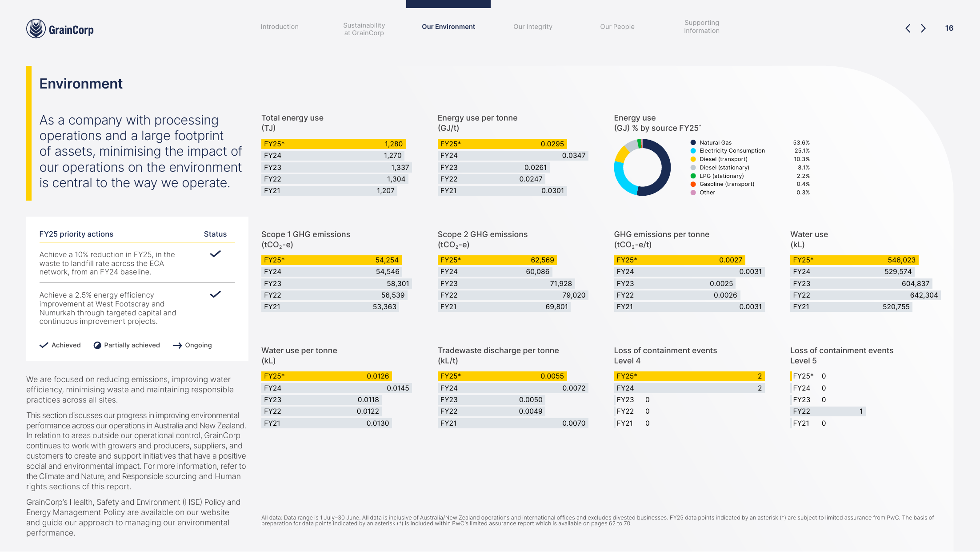The image size is (980, 552).
Task: Select Scope 1 FY23 value 58,301
Action: [398, 283]
